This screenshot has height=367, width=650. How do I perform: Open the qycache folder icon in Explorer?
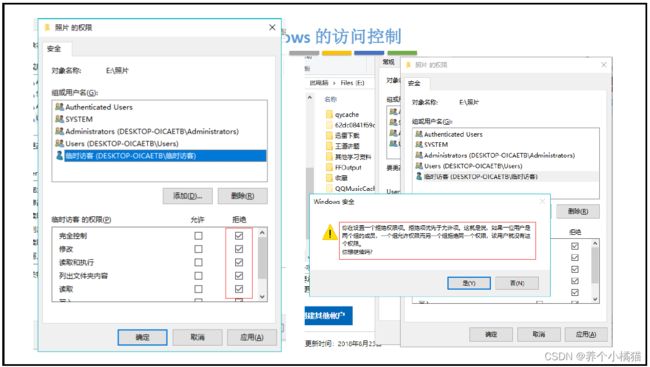pyautogui.click(x=330, y=114)
